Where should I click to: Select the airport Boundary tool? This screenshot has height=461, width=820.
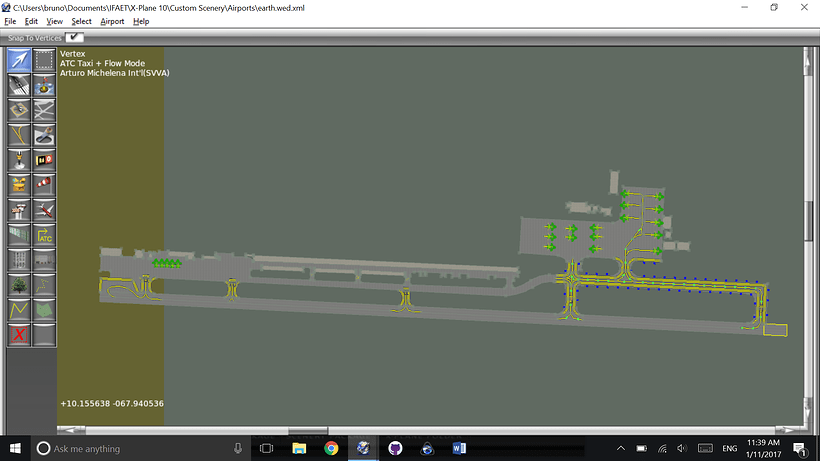click(x=19, y=185)
